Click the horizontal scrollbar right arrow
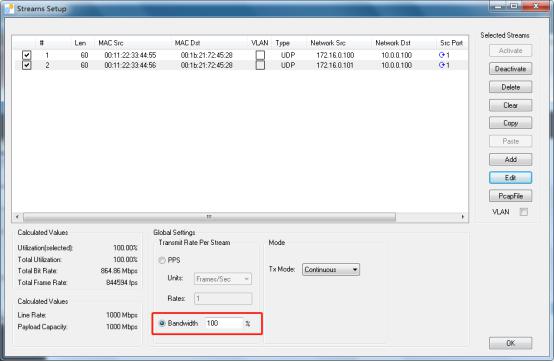 tap(463, 216)
